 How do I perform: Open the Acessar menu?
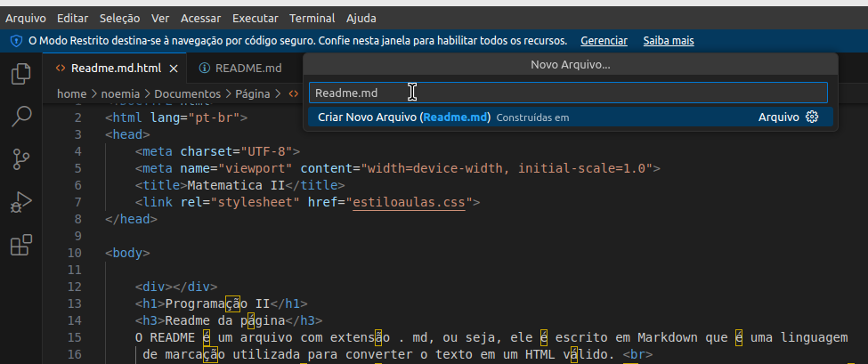click(x=200, y=19)
